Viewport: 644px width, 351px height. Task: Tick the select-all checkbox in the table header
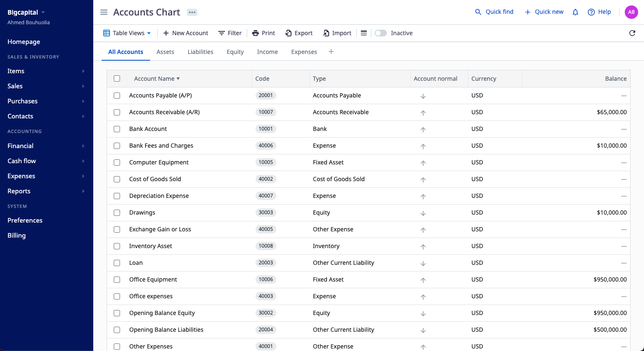(117, 79)
